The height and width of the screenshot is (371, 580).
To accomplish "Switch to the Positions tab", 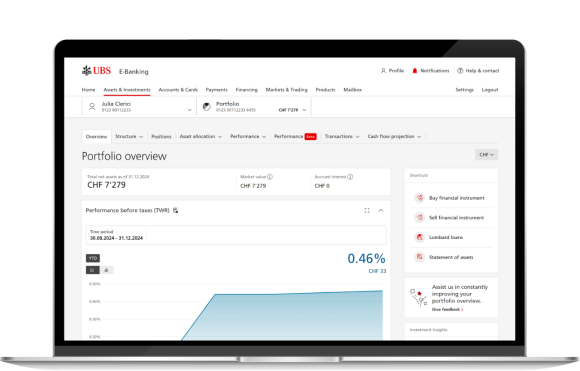I will (161, 136).
